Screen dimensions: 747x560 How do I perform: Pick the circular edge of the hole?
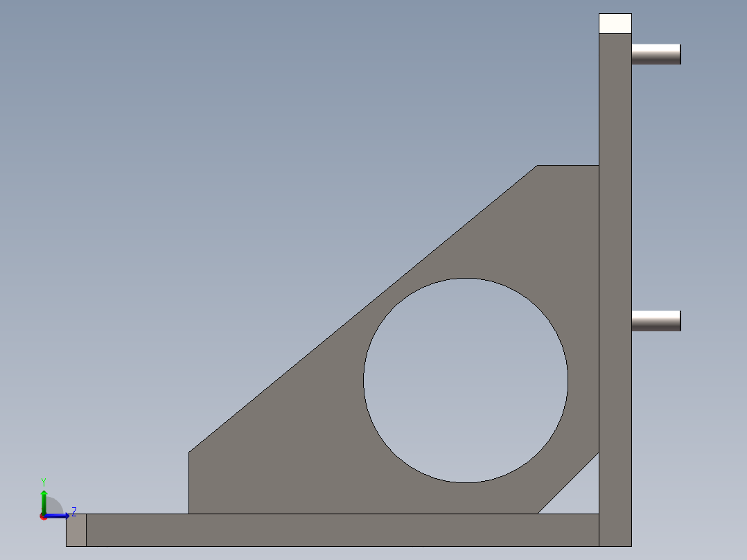click(x=364, y=380)
